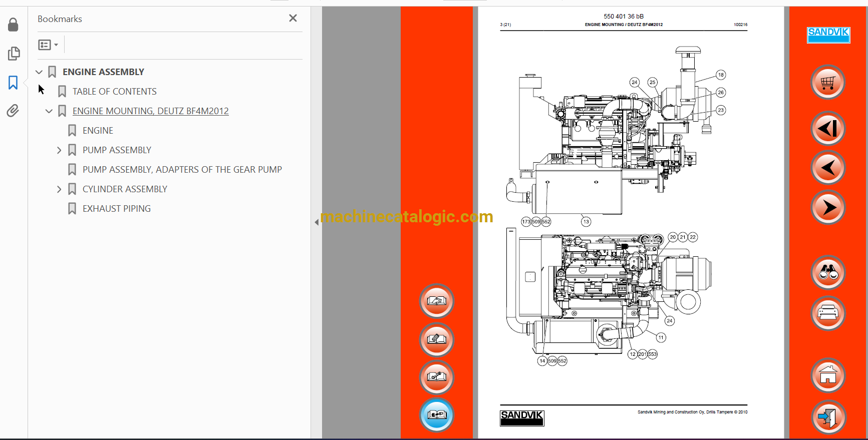Jump to the first page button
The width and height of the screenshot is (868, 440).
click(x=828, y=129)
